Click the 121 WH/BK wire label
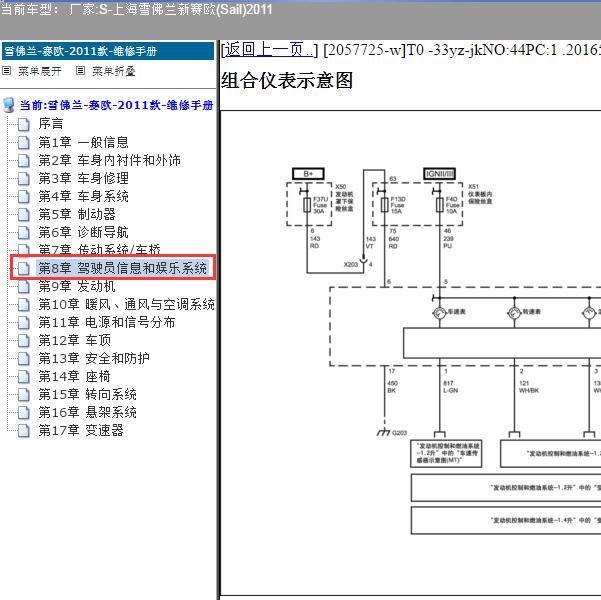 click(x=529, y=387)
